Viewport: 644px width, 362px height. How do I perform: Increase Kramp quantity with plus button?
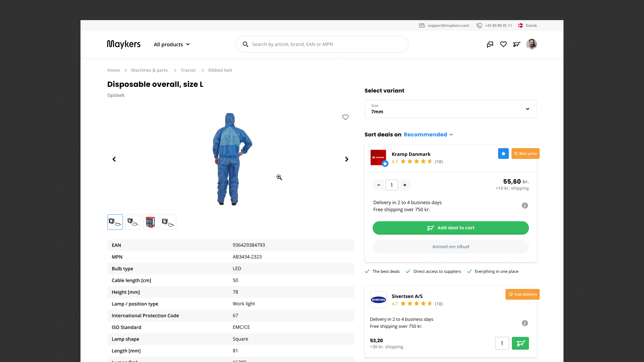405,185
